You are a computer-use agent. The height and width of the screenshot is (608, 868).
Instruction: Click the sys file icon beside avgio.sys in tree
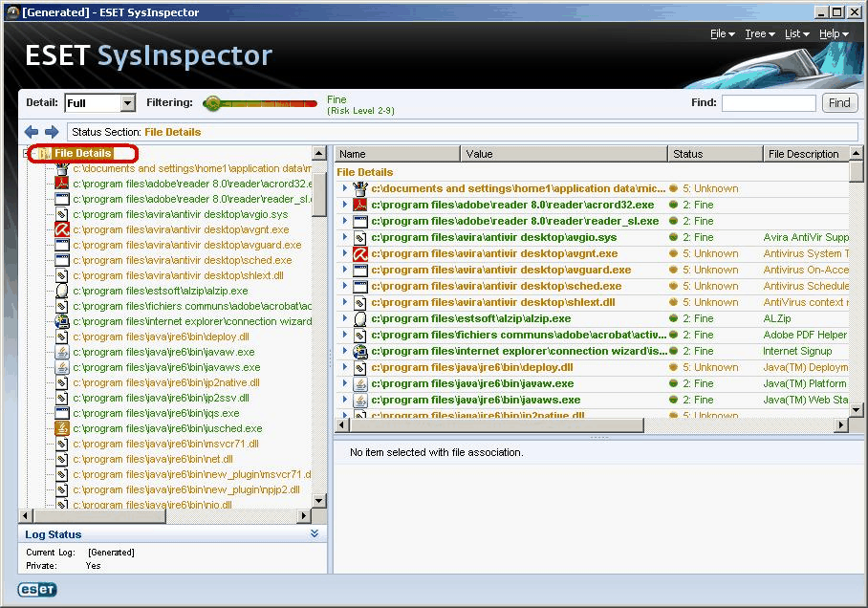(x=62, y=214)
